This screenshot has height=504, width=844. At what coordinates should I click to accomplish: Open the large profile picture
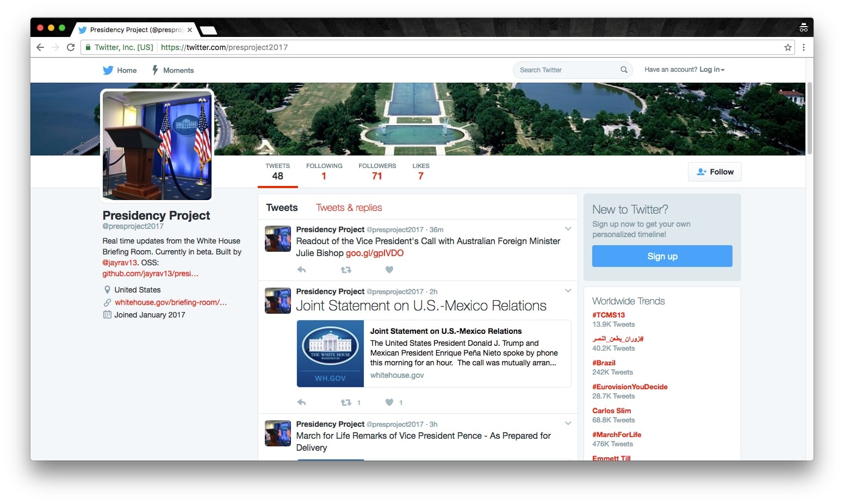click(x=157, y=145)
